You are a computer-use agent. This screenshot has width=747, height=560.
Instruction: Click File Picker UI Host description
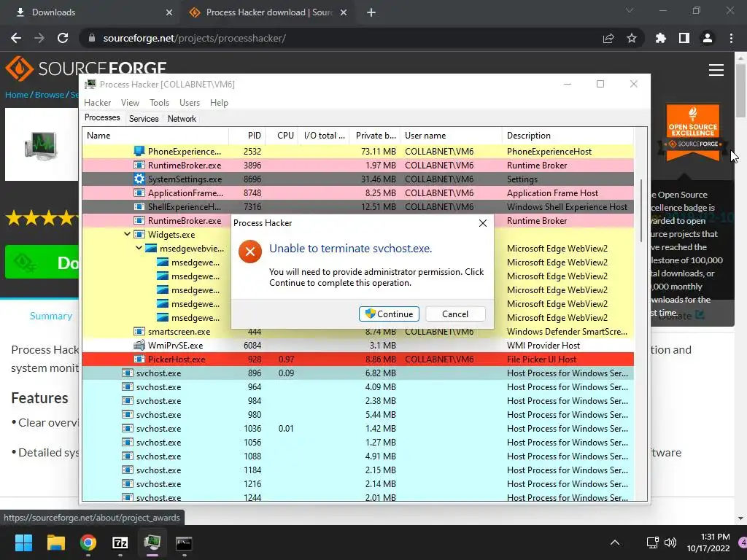point(541,359)
